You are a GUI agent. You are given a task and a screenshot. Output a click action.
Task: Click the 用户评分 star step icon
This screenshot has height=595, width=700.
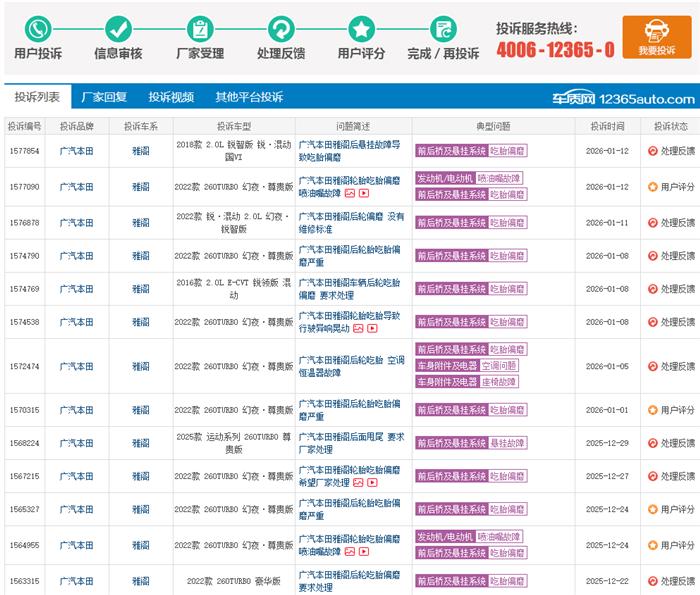[361, 27]
